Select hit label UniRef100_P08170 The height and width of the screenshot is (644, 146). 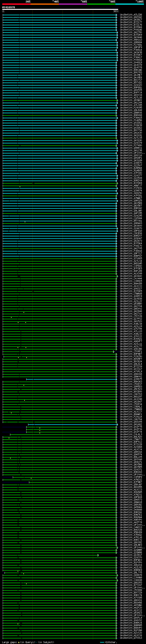pyautogui.click(x=131, y=246)
